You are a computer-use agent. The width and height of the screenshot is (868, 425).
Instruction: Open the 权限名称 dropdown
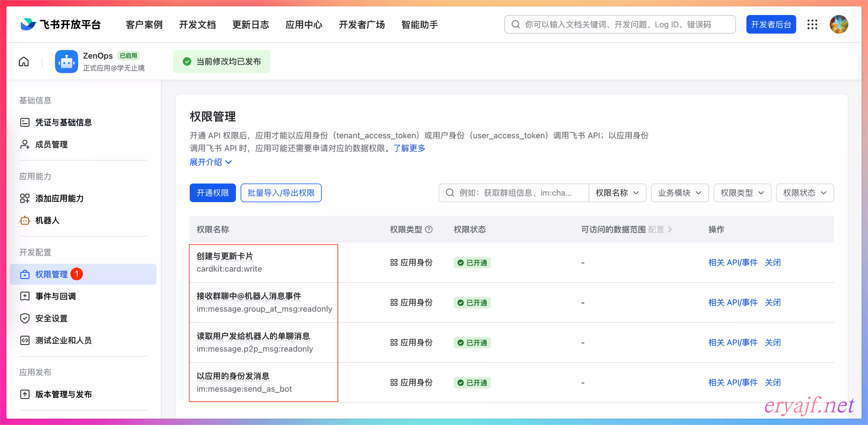pos(617,193)
